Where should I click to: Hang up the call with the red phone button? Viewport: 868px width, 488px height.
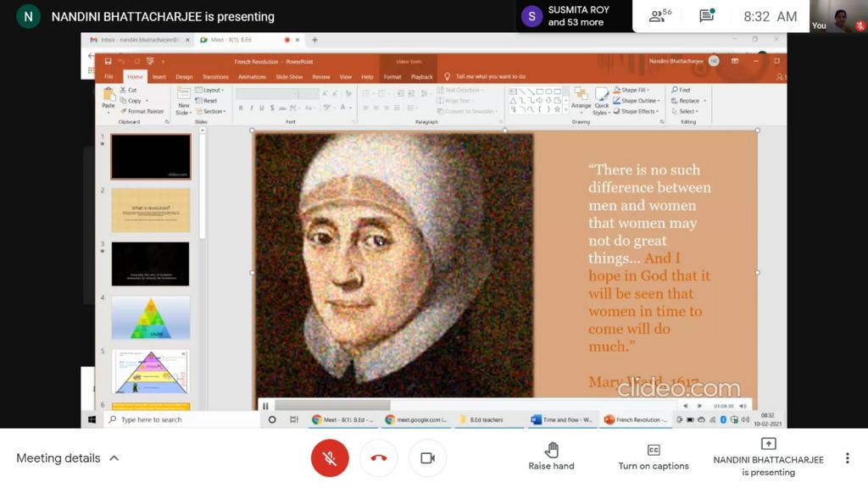[x=379, y=458]
